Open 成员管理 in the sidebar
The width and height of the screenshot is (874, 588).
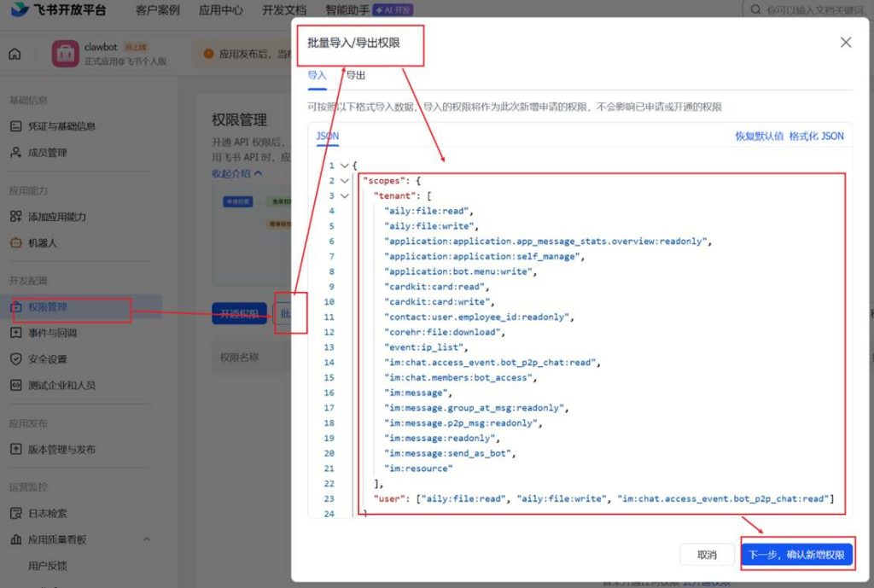click(x=47, y=153)
